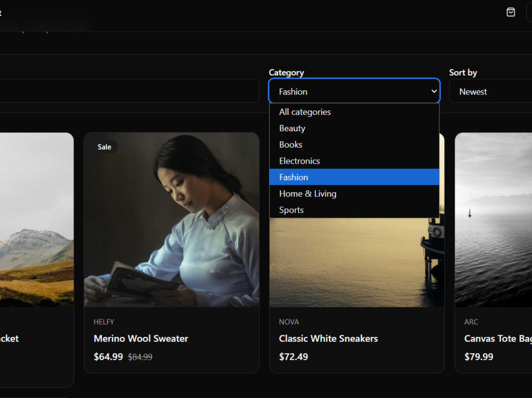Click ARC brand label
Image resolution: width=532 pixels, height=398 pixels.
471,321
